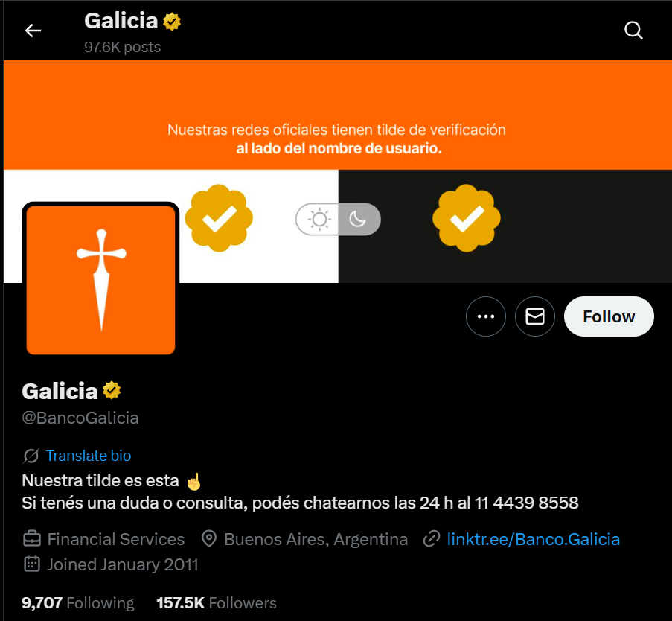This screenshot has width=672, height=621.
Task: Click the Financial Services category label
Action: click(x=115, y=539)
